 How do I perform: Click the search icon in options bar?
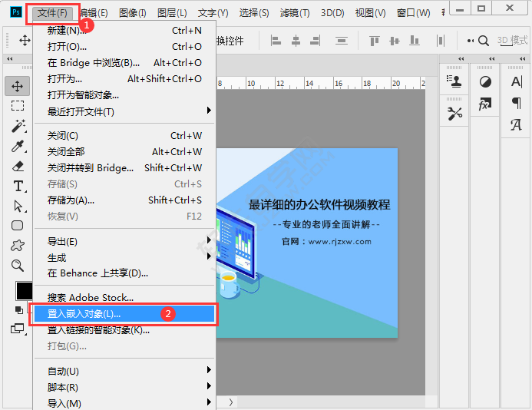click(483, 41)
